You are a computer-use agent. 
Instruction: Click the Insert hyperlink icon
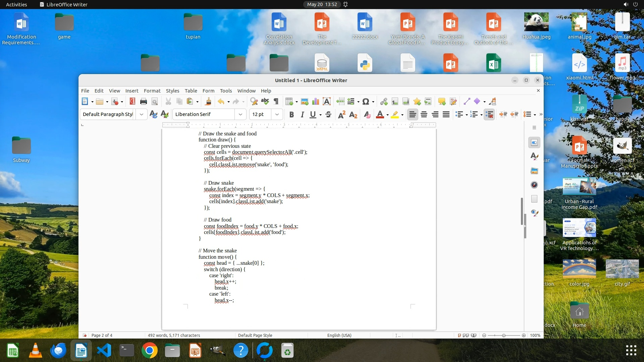(384, 102)
